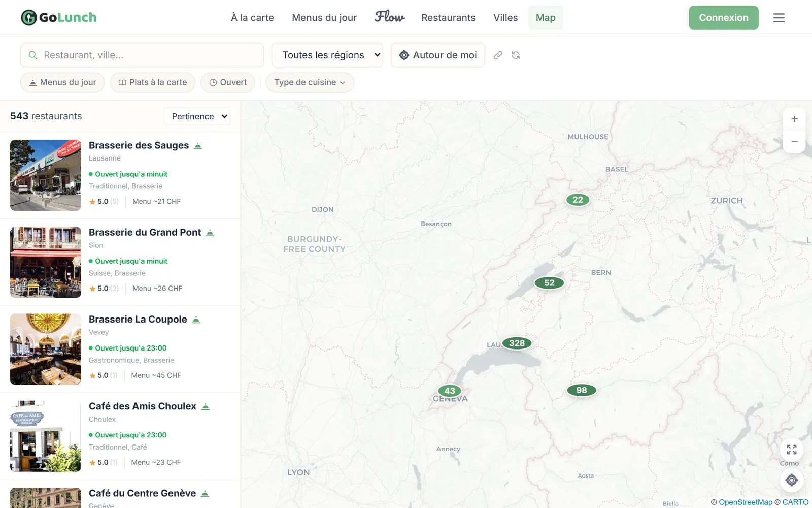Viewport: 812px width, 508px height.
Task: Open the Pertinence sort dropdown
Action: (x=197, y=116)
